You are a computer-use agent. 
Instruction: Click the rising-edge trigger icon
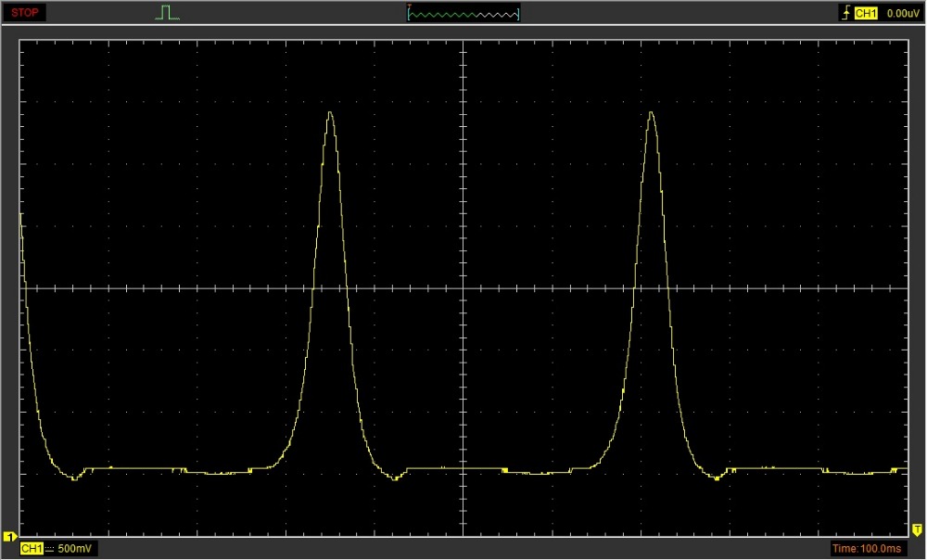844,13
